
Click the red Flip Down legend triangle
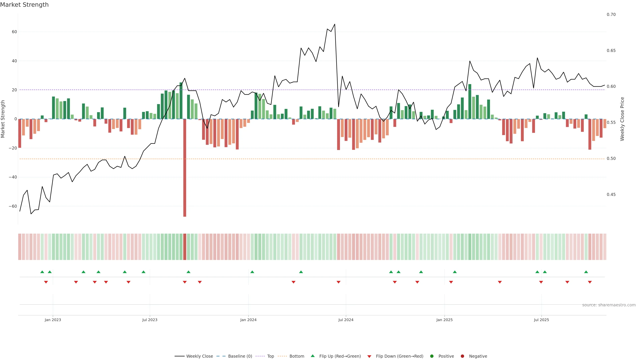click(x=369, y=356)
